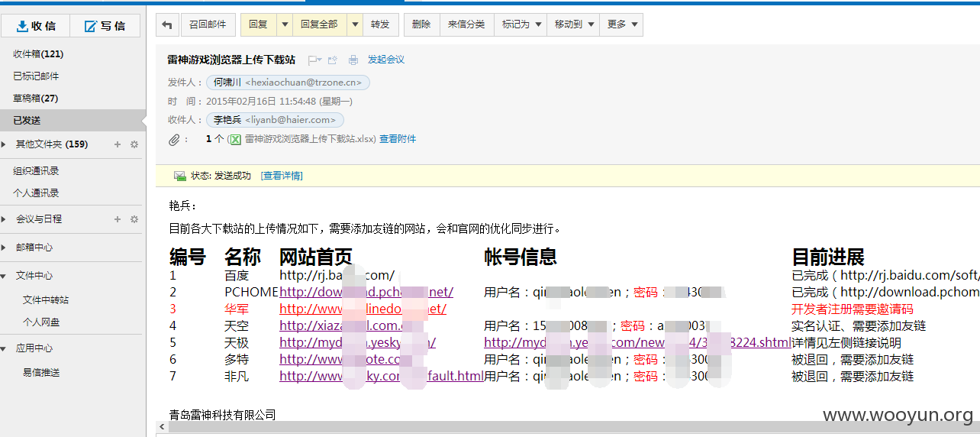Click the signature 青岛雷神科技有限公司
This screenshot has height=437, width=980.
tap(222, 415)
